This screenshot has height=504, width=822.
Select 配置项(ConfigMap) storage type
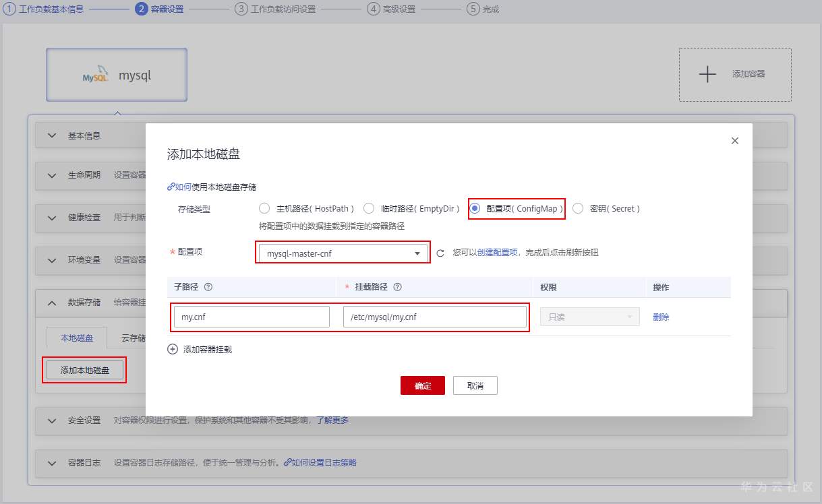(x=475, y=209)
